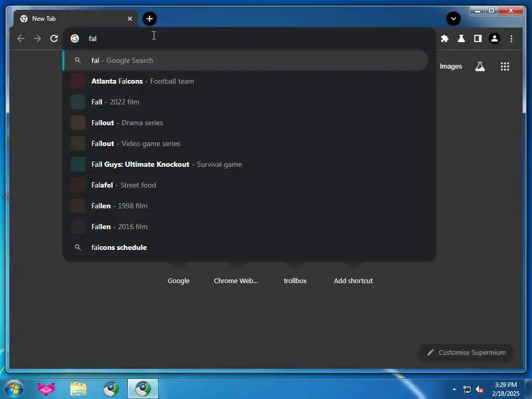Open the Windows Start menu
The height and width of the screenshot is (399, 532).
click(14, 389)
